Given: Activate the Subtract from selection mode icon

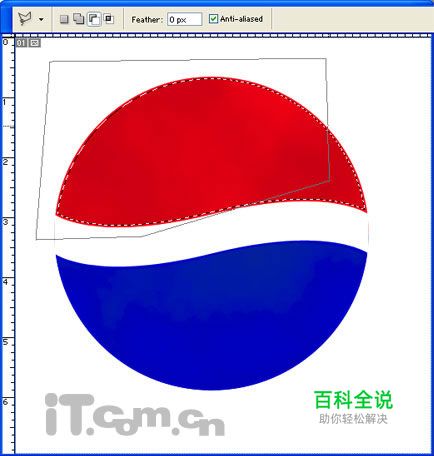Looking at the screenshot, I should [x=94, y=19].
